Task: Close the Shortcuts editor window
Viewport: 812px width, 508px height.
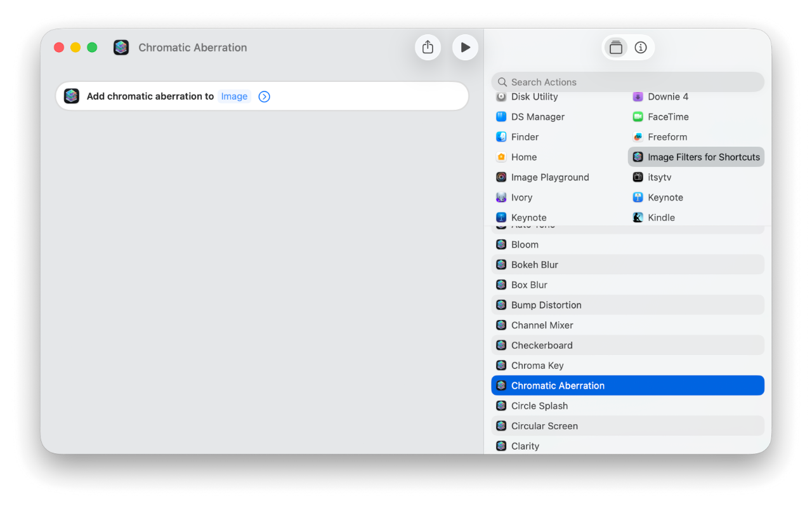Action: [x=59, y=48]
